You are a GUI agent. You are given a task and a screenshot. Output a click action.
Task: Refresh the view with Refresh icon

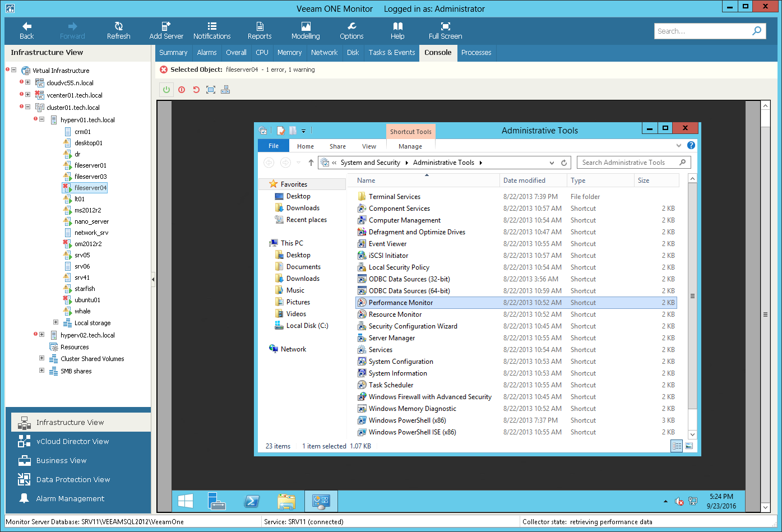tap(118, 26)
